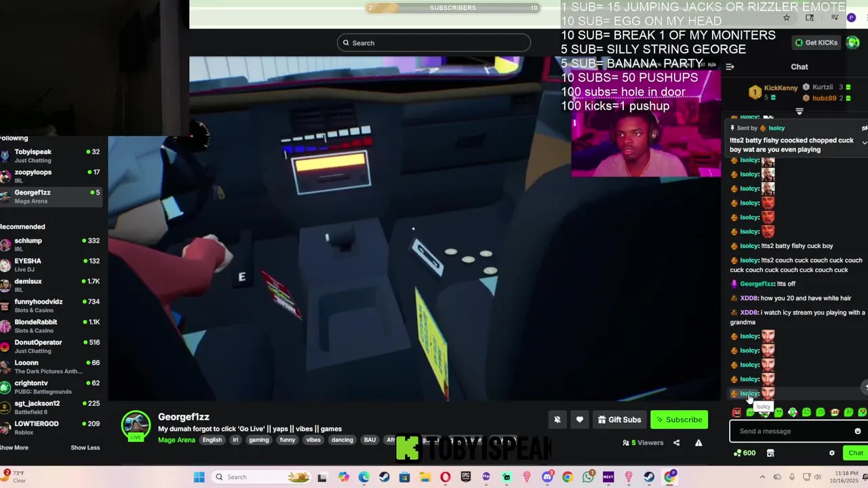Viewport: 868px width, 488px height.
Task: Click the Windows taskbar search box
Action: (x=260, y=477)
